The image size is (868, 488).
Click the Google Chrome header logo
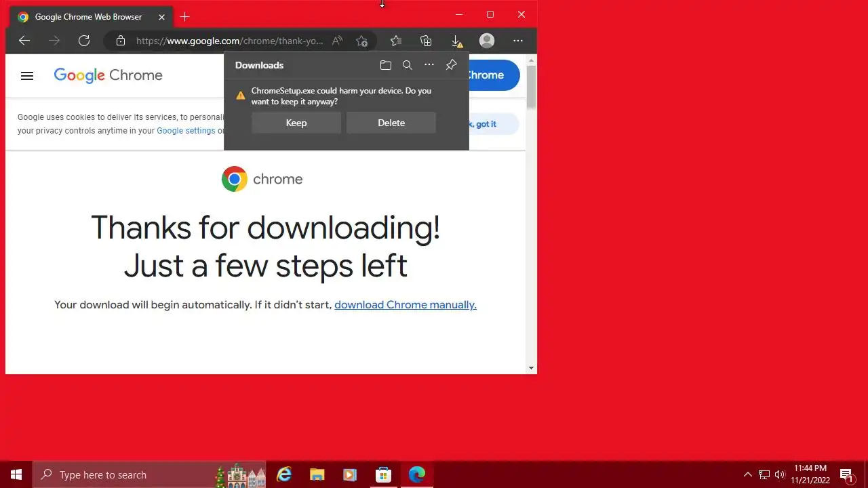click(x=108, y=75)
